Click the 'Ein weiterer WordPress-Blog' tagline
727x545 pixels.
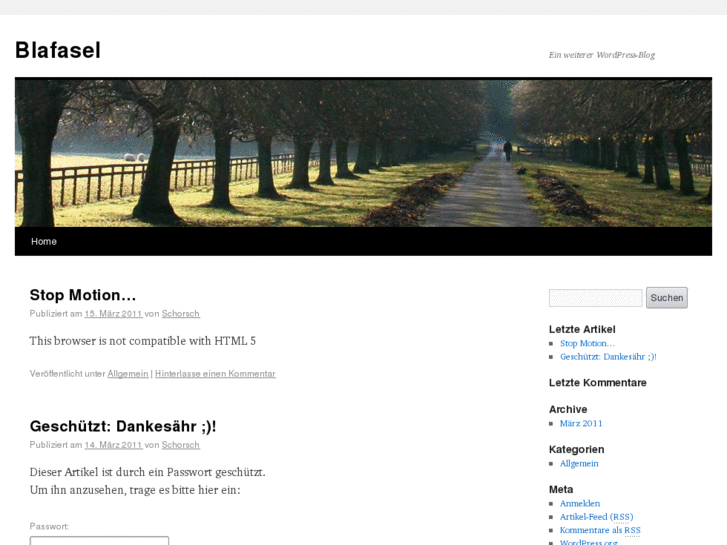pyautogui.click(x=602, y=55)
